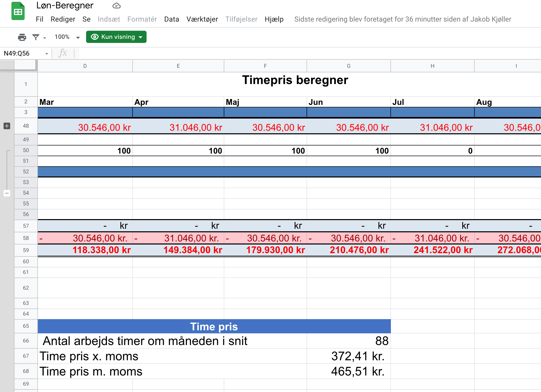The height and width of the screenshot is (392, 541).
Task: Collapse the row group with minus
Action: (7, 193)
